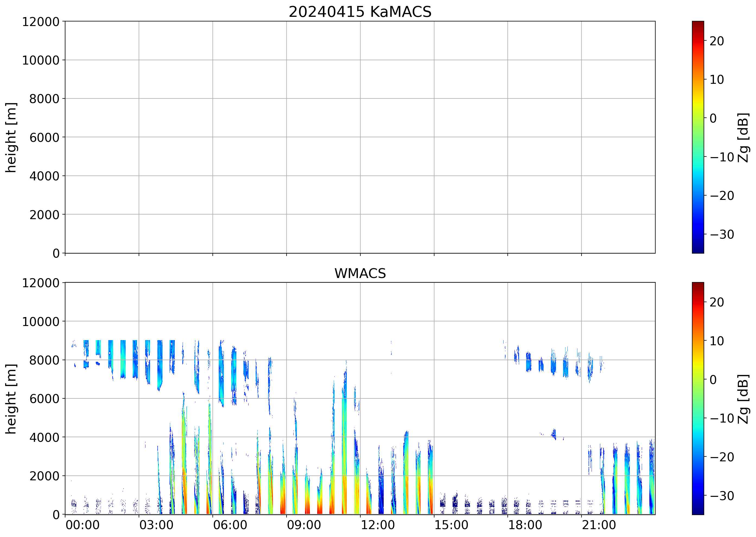Click the '20240415 KaMACS' plot title
756x537 pixels.
pyautogui.click(x=360, y=12)
